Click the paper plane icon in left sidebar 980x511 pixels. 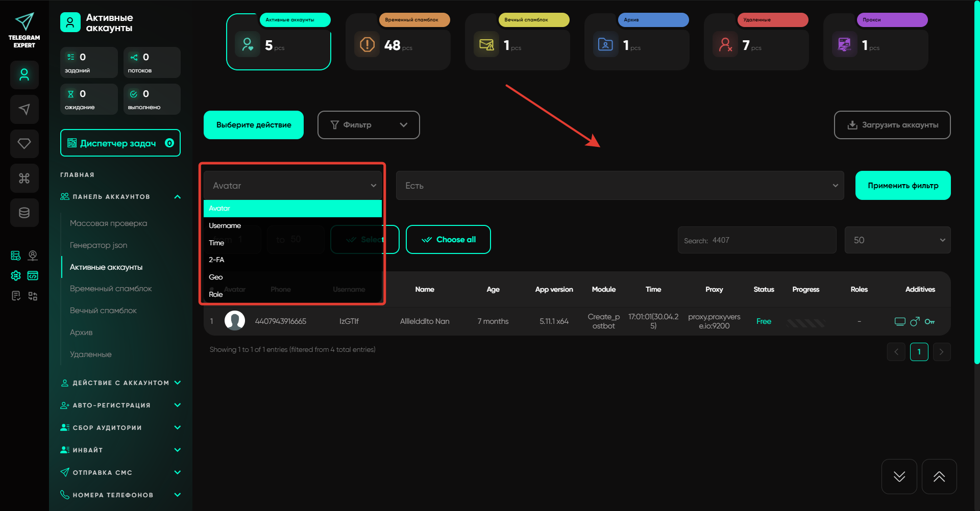click(x=24, y=109)
